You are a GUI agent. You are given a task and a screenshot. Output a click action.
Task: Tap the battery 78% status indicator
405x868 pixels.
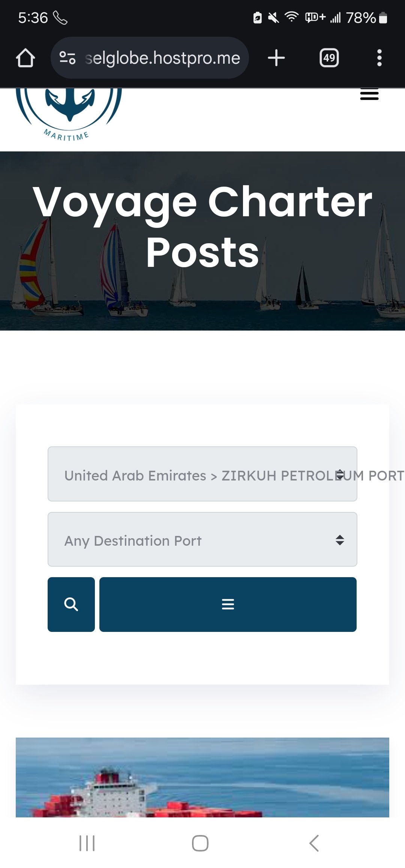(x=366, y=18)
